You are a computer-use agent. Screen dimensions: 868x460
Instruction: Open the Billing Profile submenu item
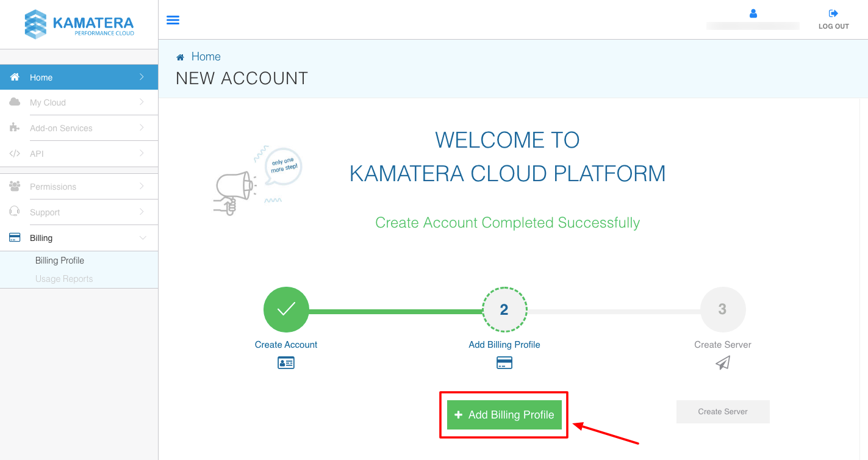[x=60, y=261]
